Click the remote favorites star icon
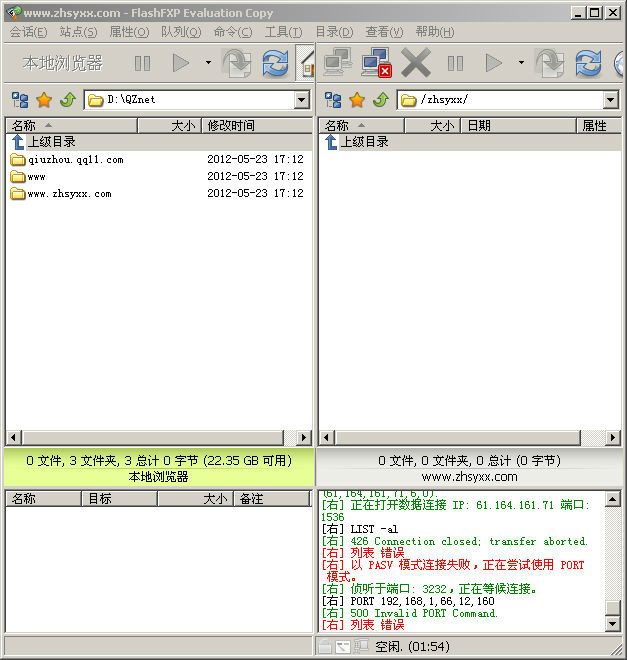This screenshot has width=627, height=660. [x=357, y=100]
